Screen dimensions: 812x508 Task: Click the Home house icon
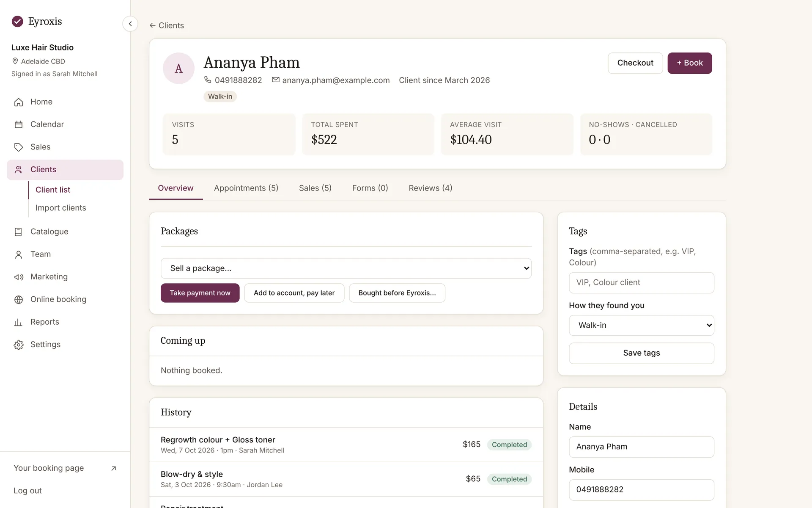click(19, 102)
